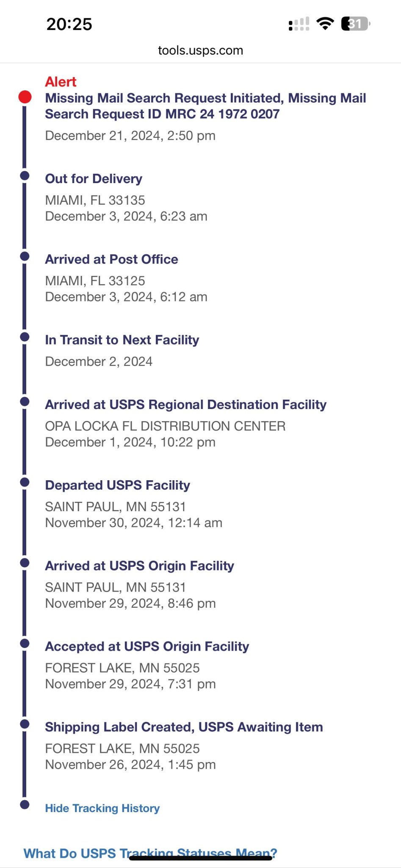Select the Missing Mail Search Request heading
This screenshot has height=868, width=401.
[x=205, y=106]
